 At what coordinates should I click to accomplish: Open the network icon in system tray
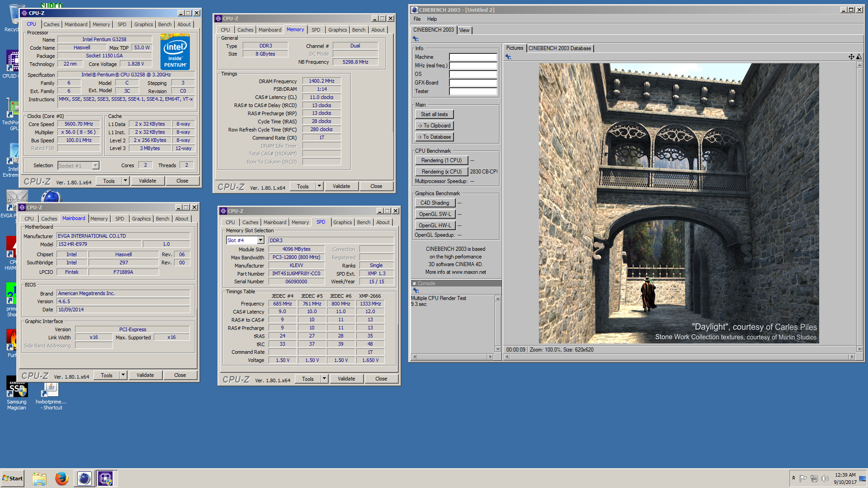[814, 479]
